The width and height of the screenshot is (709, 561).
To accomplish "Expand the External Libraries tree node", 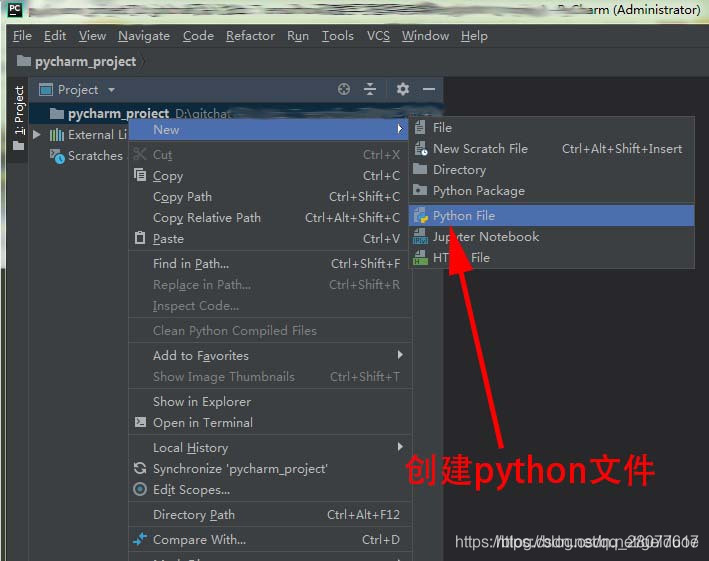I will pyautogui.click(x=37, y=134).
